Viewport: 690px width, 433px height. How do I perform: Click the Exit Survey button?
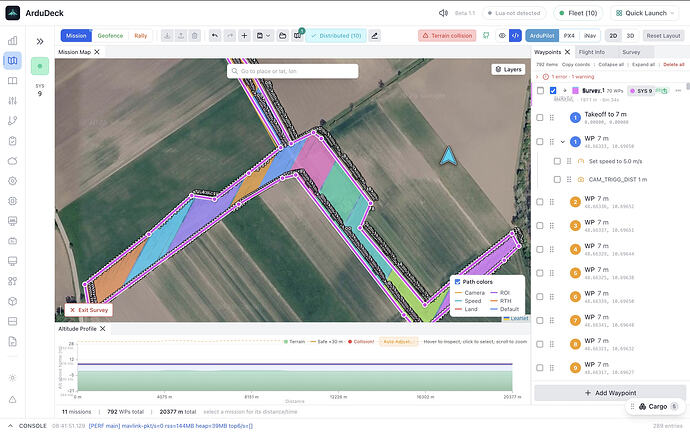point(89,310)
